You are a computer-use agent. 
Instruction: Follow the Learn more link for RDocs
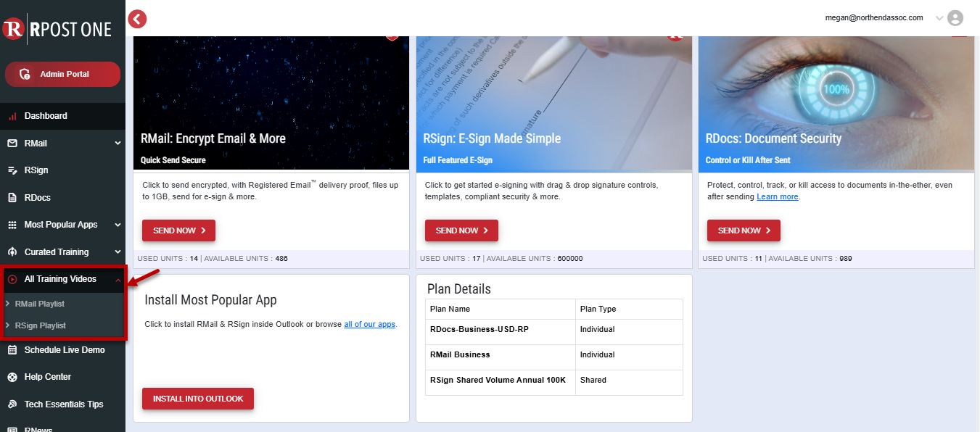[x=777, y=196]
